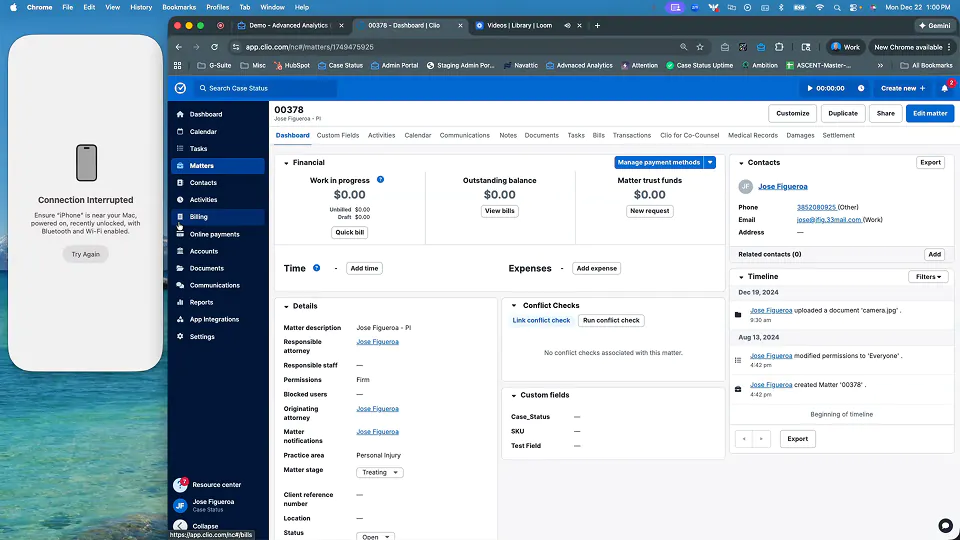Open the Matter stage Treating dropdown
The image size is (960, 540).
pyautogui.click(x=380, y=472)
